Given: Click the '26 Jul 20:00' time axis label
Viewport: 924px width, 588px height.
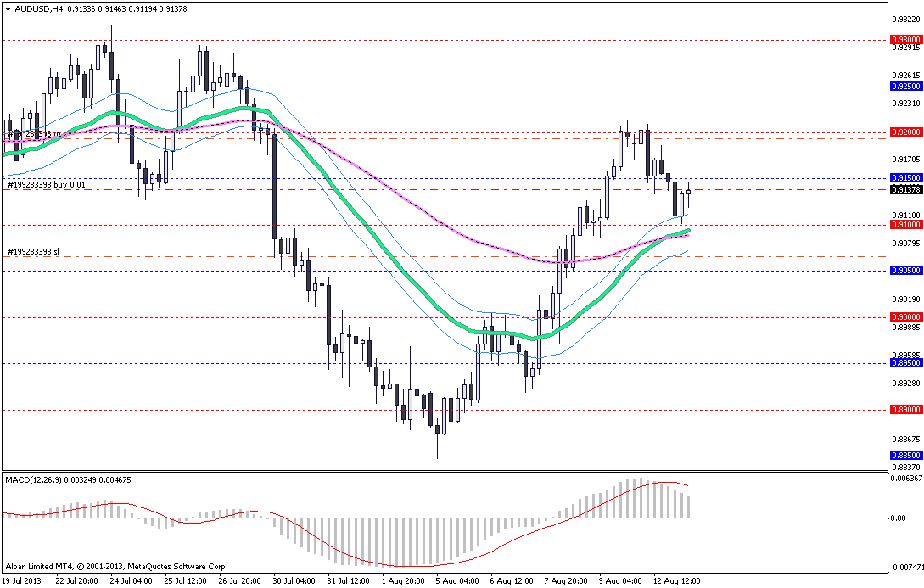Looking at the screenshot, I should tap(239, 581).
